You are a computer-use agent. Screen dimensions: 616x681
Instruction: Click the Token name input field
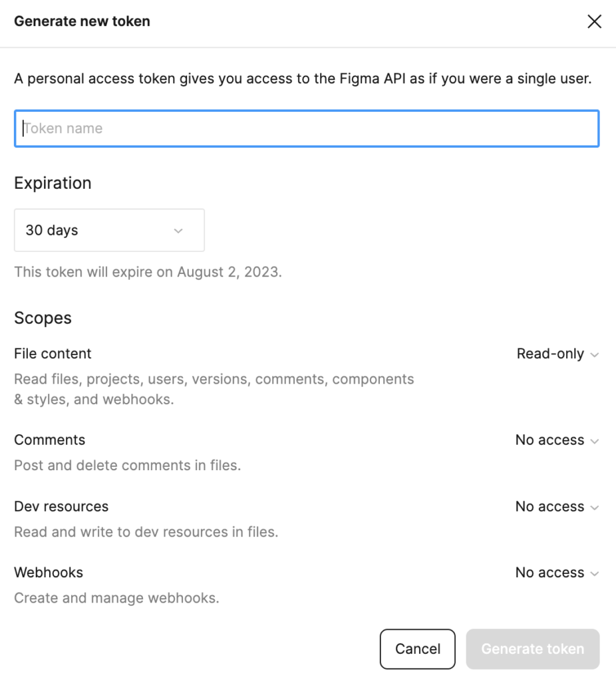[306, 128]
